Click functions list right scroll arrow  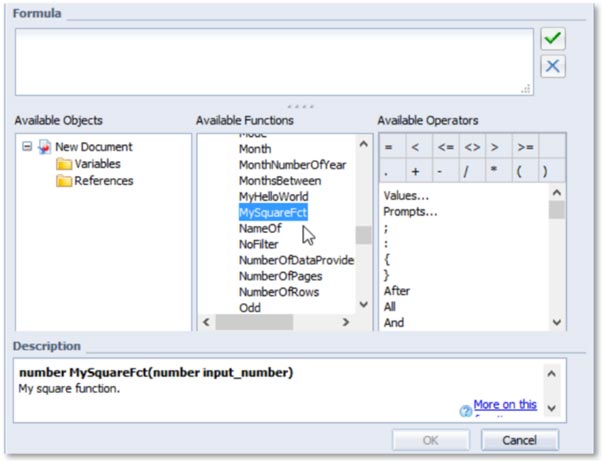click(345, 322)
